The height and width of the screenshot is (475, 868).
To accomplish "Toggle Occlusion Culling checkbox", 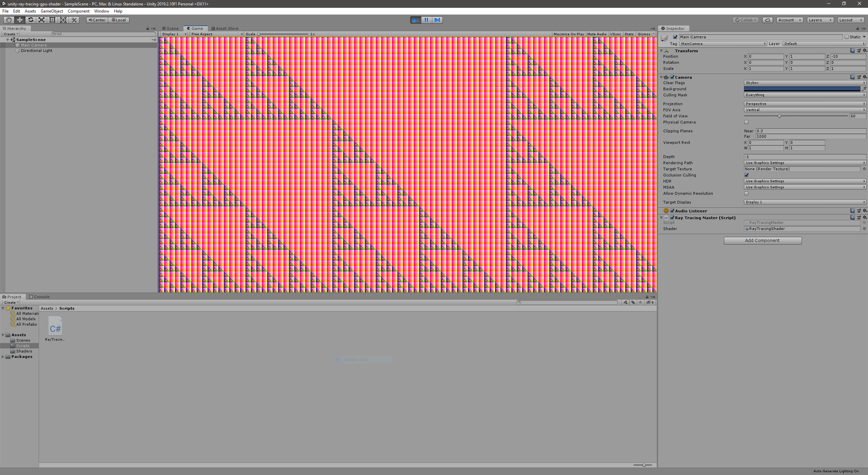I will pyautogui.click(x=746, y=174).
